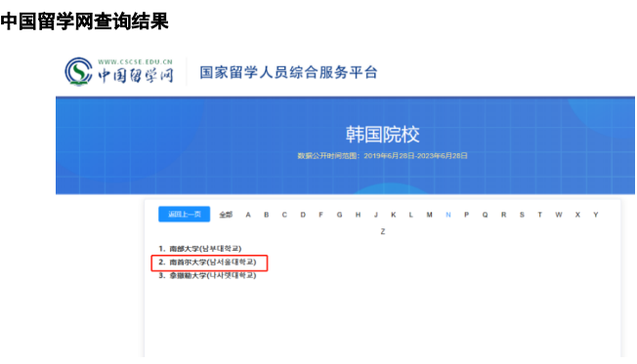
Task: Filter schools by letter X
Action: (577, 215)
